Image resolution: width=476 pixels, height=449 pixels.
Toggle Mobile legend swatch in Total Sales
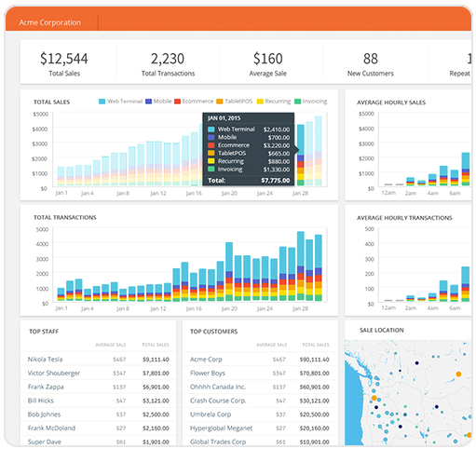(x=148, y=102)
